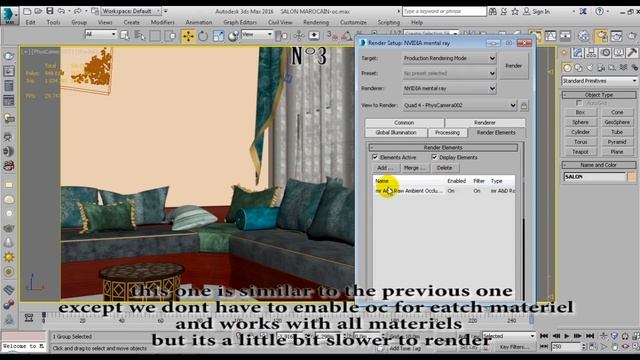The image size is (640, 360).
Task: Activate the Select and Manipulate tool
Action: click(x=299, y=36)
